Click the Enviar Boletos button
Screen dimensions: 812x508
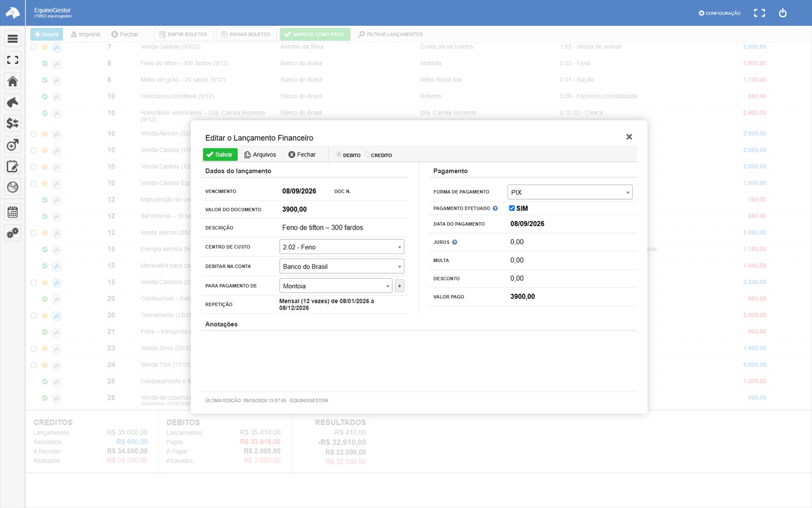[x=246, y=34]
